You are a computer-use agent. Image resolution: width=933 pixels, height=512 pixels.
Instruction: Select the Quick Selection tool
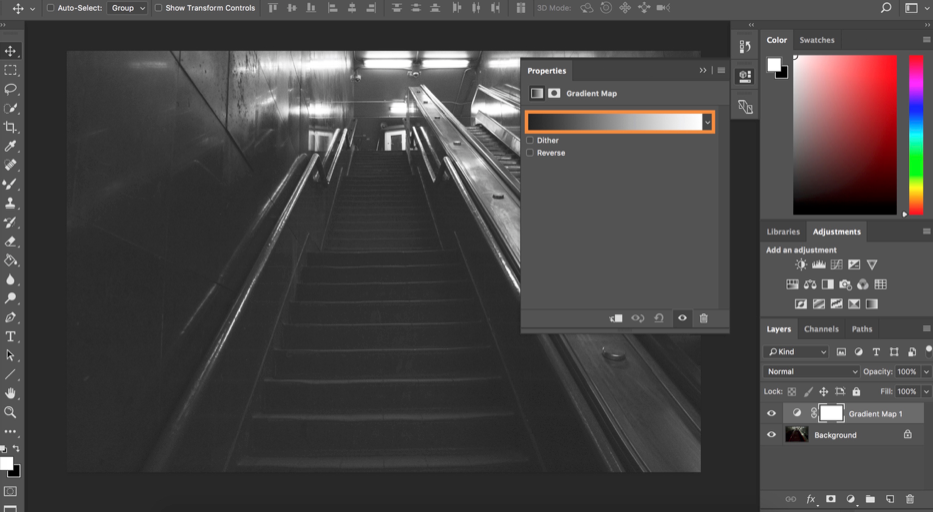10,108
